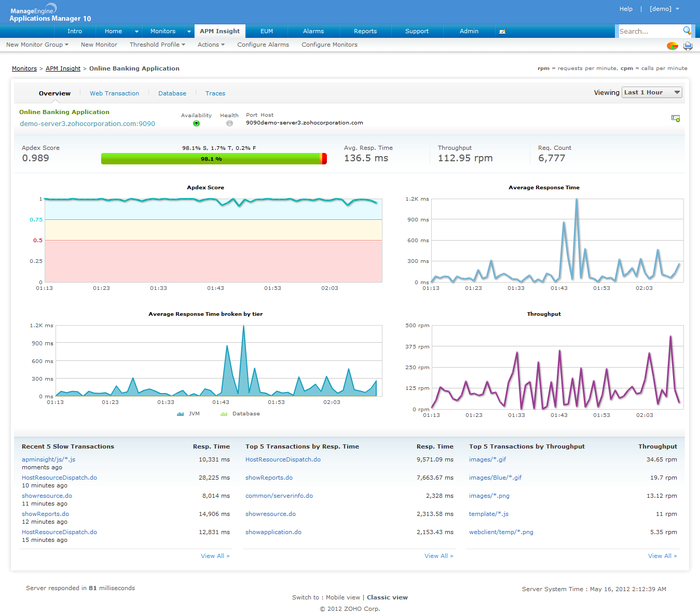The width and height of the screenshot is (700, 615).
Task: Click into the Search input field
Action: click(x=649, y=31)
